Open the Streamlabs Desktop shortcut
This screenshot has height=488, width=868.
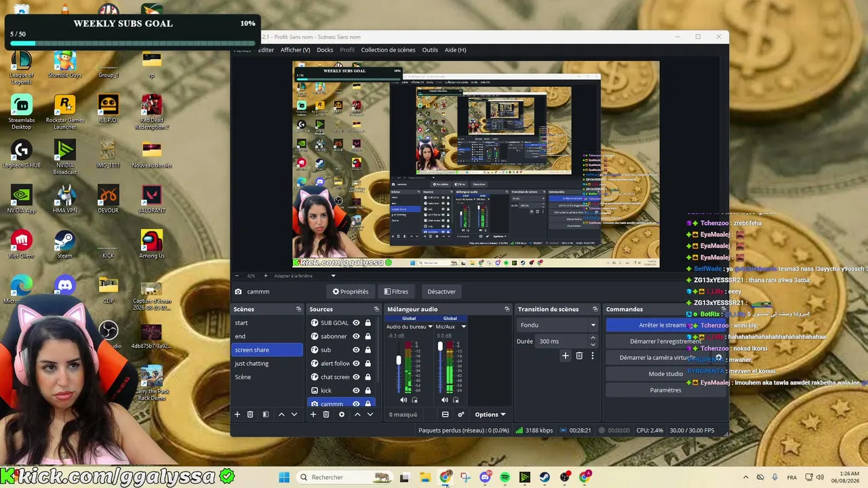21,112
